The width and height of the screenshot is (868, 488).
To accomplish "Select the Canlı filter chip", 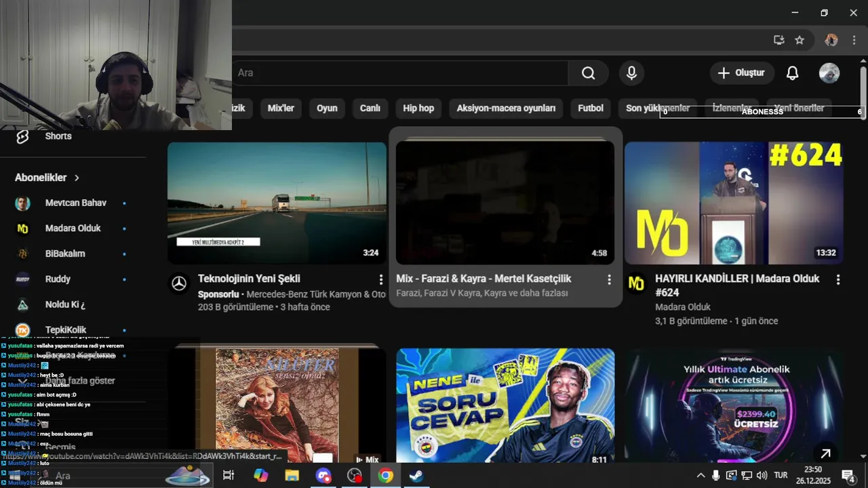I will pos(370,108).
